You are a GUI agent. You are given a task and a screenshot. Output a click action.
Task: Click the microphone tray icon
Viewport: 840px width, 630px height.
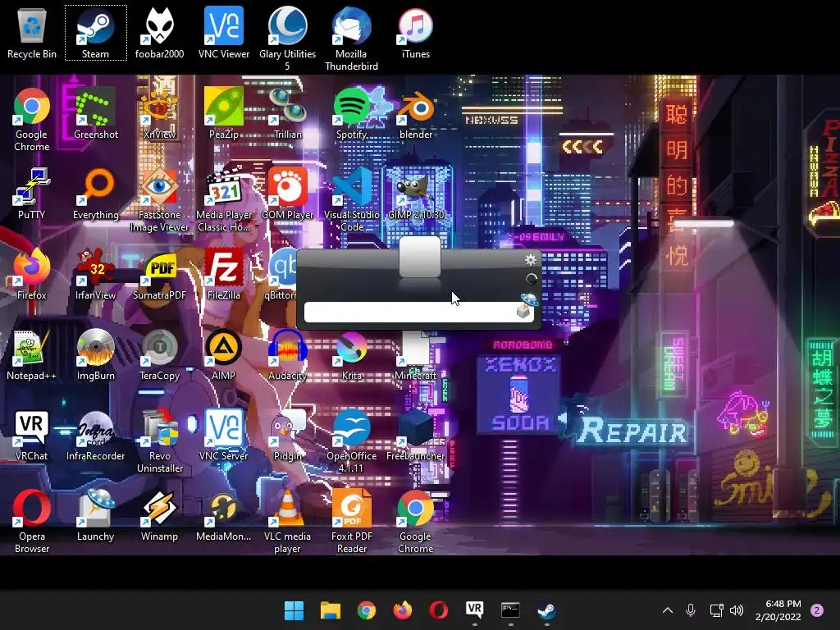point(691,610)
